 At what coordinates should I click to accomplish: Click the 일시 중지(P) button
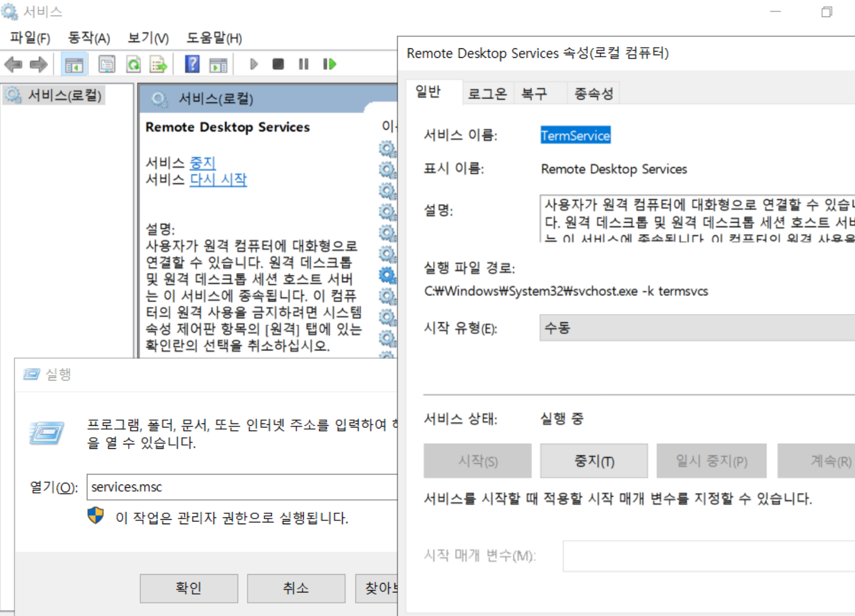click(x=711, y=461)
